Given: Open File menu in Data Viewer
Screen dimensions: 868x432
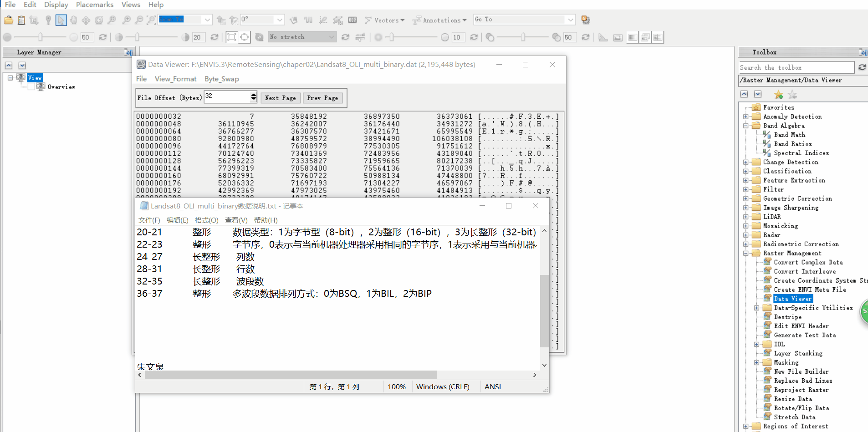Looking at the screenshot, I should [142, 79].
